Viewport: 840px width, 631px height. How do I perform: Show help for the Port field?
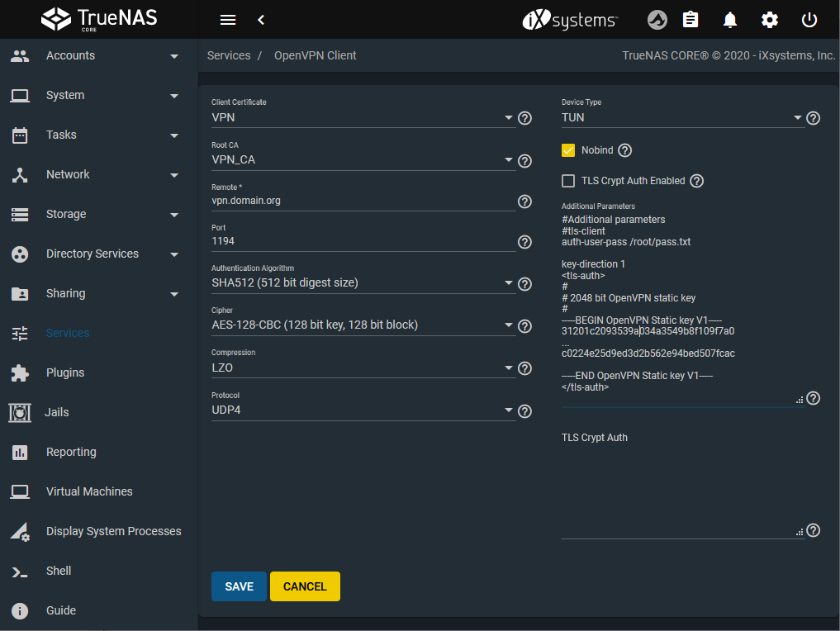(x=524, y=242)
